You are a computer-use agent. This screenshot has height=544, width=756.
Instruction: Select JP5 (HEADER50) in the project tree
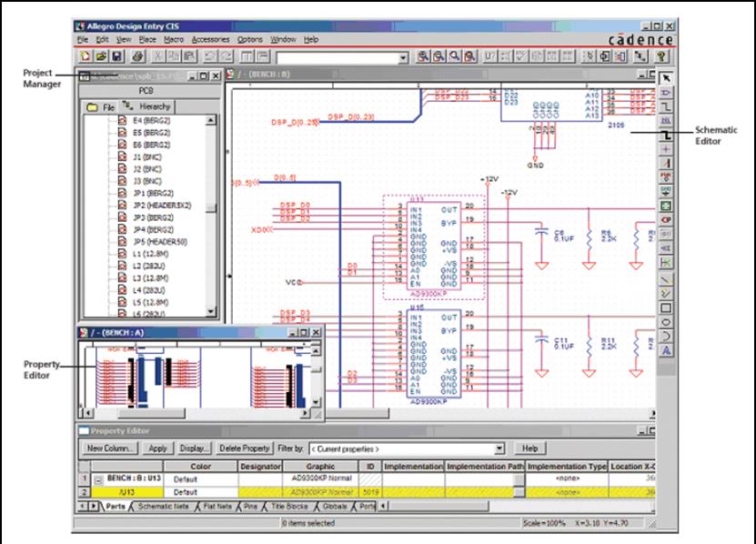tap(159, 242)
